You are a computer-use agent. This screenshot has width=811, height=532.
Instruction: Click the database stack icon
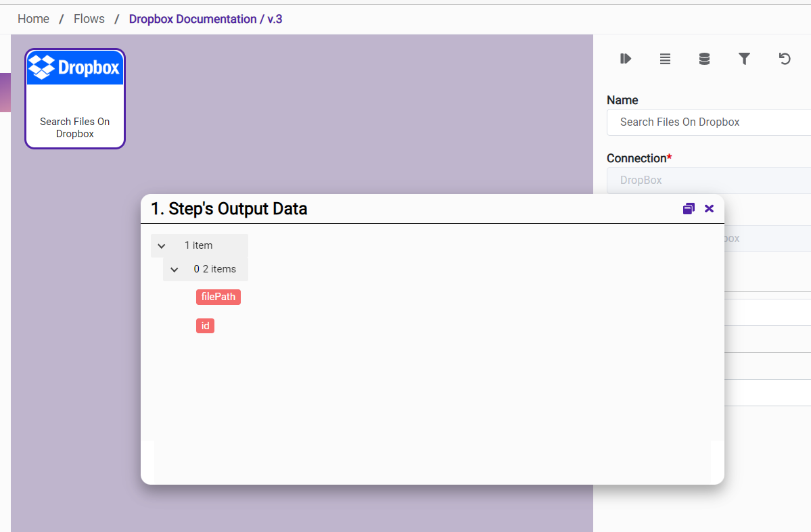(704, 59)
